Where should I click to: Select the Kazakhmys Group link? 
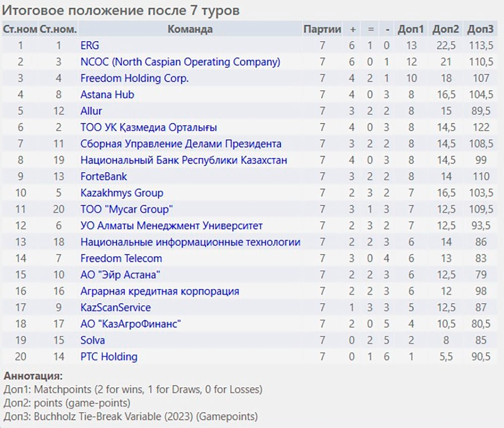122,193
